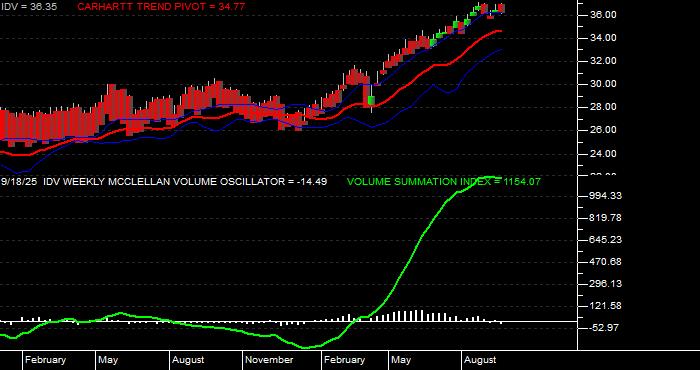The width and height of the screenshot is (700, 370).
Task: Click the 121.58 oscillator axis value
Action: (x=605, y=306)
